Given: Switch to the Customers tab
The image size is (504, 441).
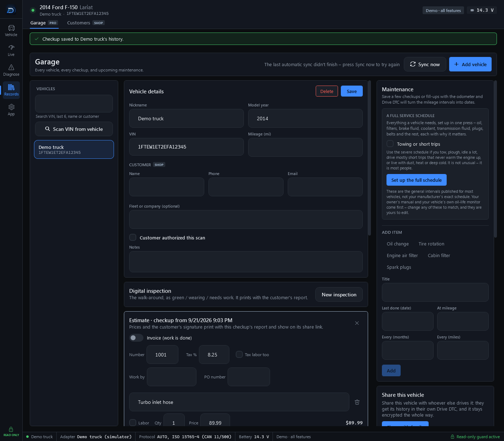Looking at the screenshot, I should (x=86, y=23).
